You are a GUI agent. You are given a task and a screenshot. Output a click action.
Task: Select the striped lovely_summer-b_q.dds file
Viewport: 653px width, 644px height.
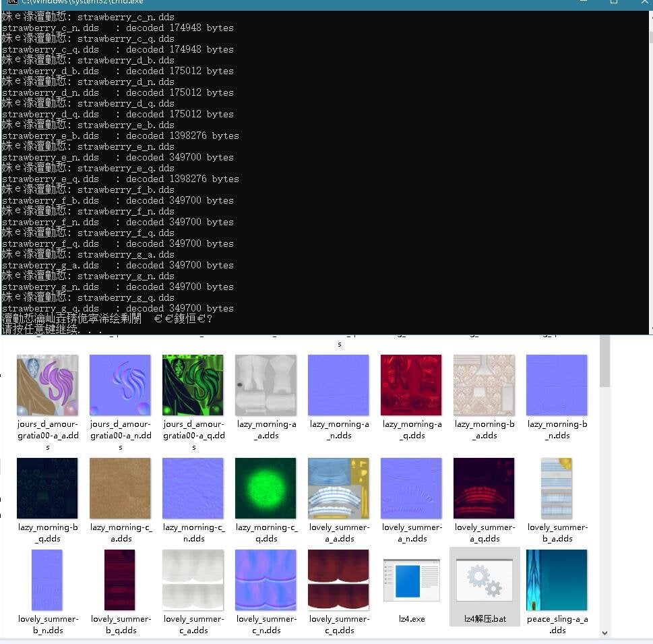tap(119, 580)
